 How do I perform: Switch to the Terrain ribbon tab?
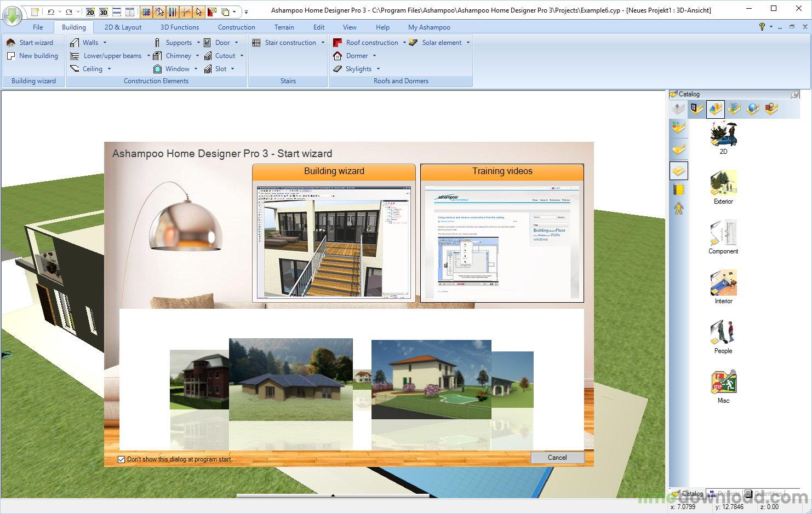coord(284,27)
